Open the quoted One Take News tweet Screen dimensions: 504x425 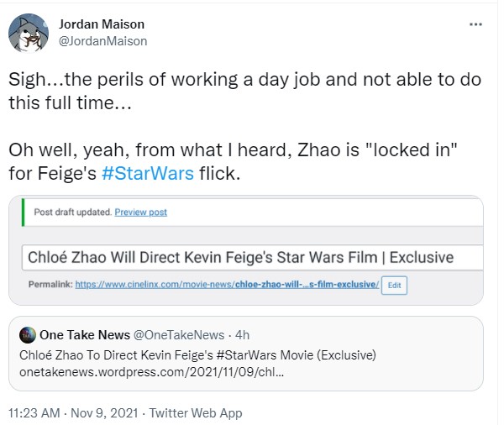(246, 354)
